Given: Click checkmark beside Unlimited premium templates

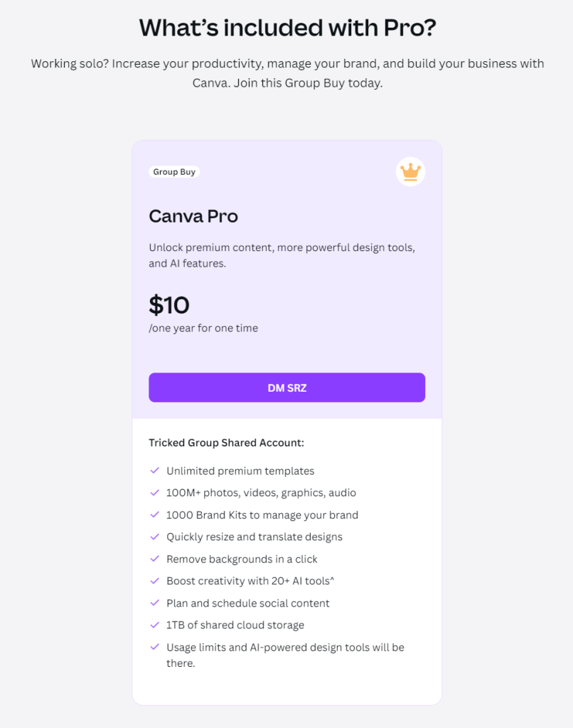Looking at the screenshot, I should point(154,471).
